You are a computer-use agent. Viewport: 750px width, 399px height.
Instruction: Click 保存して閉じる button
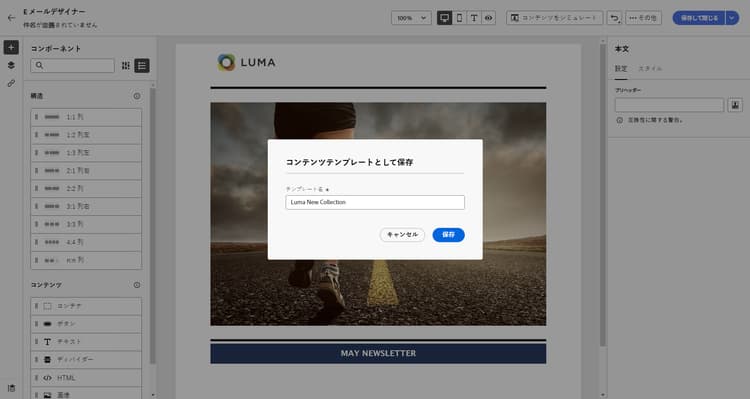[699, 18]
